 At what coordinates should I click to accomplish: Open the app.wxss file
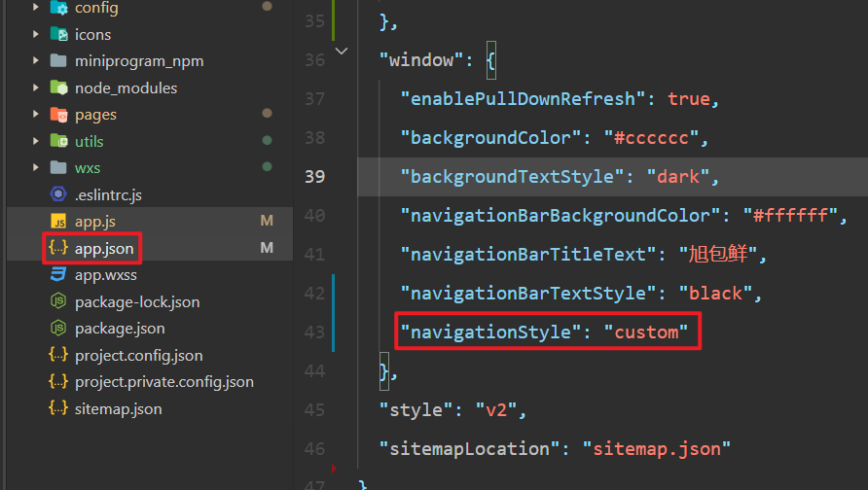coord(106,275)
